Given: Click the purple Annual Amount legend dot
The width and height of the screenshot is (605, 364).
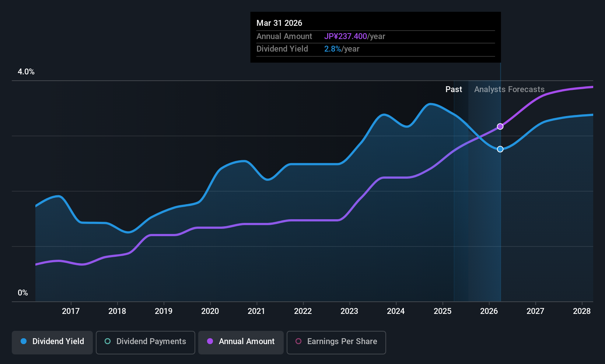Looking at the screenshot, I should pyautogui.click(x=210, y=342).
